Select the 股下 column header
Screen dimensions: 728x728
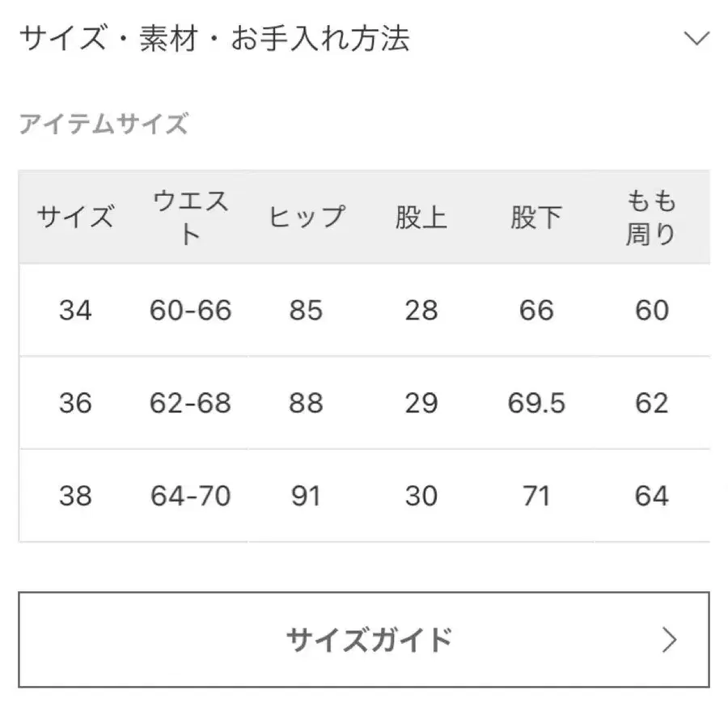coord(535,217)
